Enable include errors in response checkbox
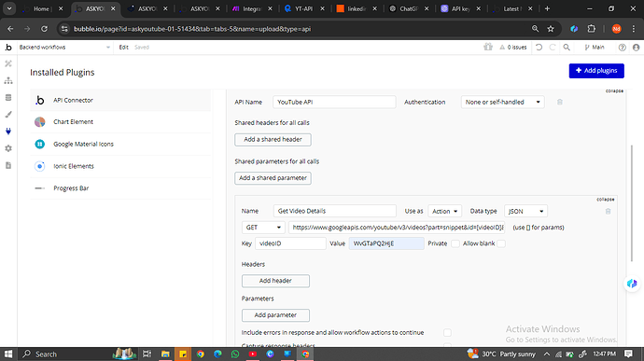The image size is (644, 361). (x=447, y=332)
